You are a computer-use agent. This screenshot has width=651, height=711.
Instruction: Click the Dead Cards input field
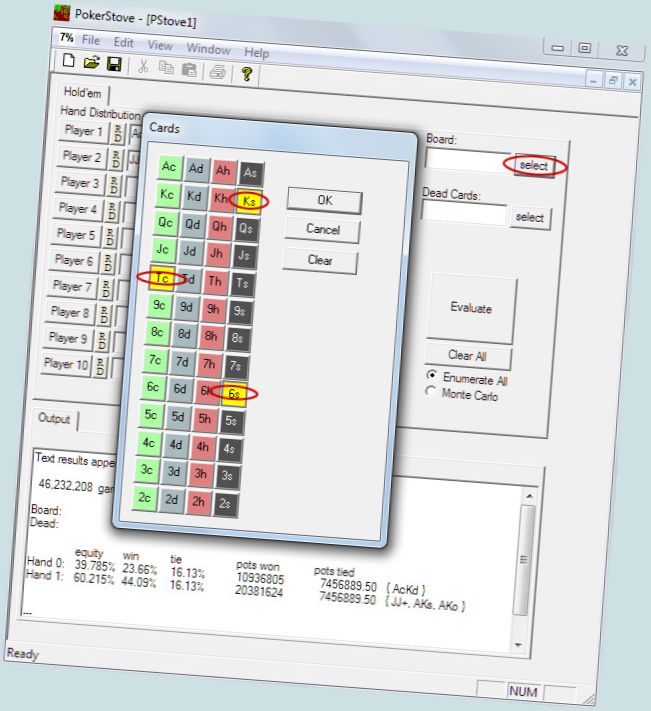(464, 212)
